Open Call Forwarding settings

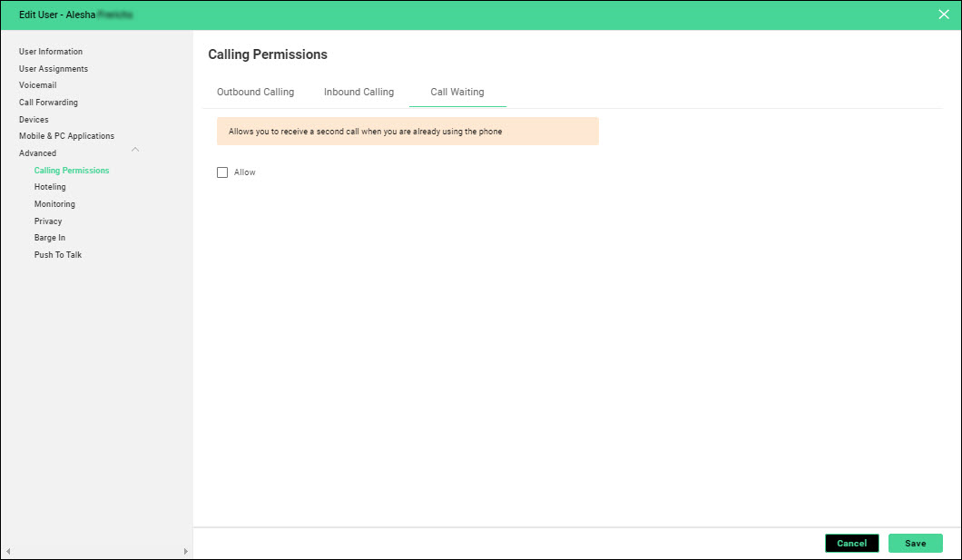(48, 103)
